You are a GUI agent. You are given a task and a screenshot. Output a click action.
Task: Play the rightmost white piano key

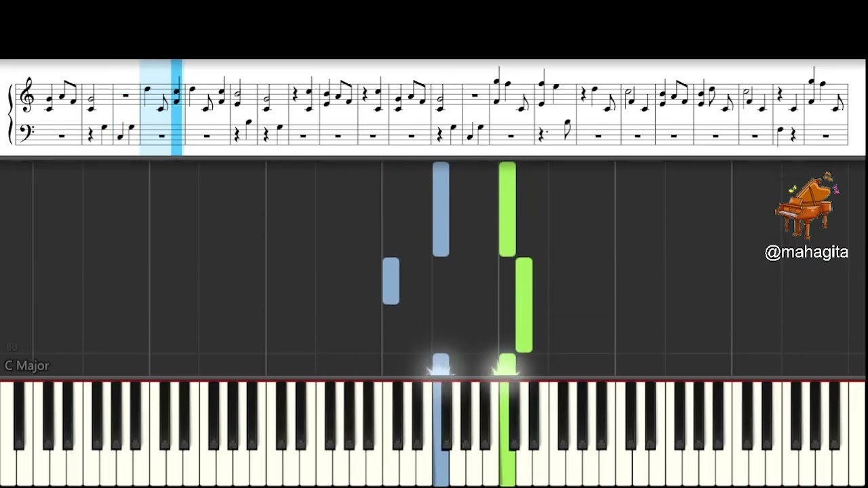pyautogui.click(x=857, y=434)
